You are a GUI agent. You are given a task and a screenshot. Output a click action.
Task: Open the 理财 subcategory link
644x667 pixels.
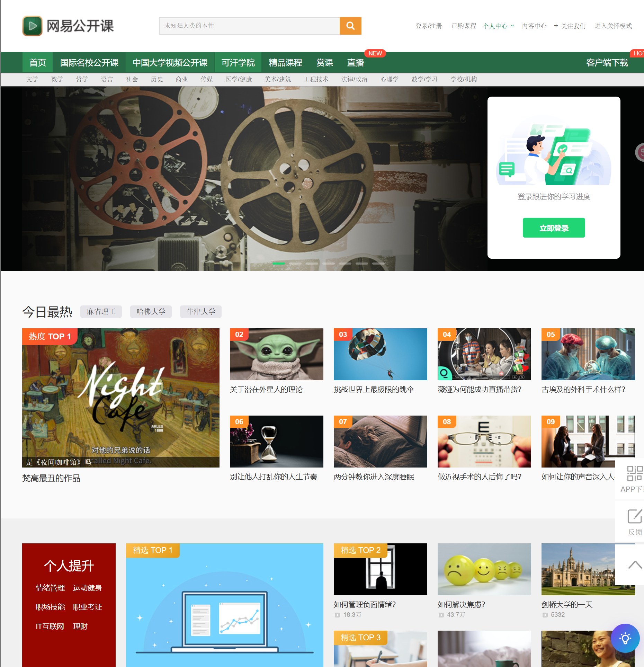80,626
